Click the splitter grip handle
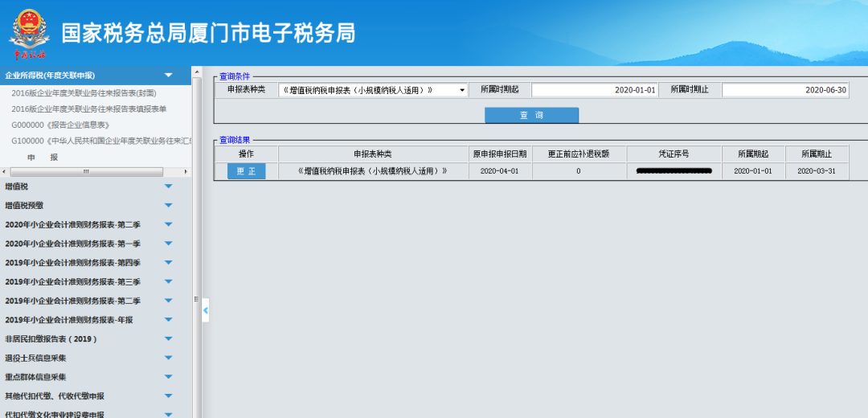Viewport: 868px width, 418px height. [196, 299]
